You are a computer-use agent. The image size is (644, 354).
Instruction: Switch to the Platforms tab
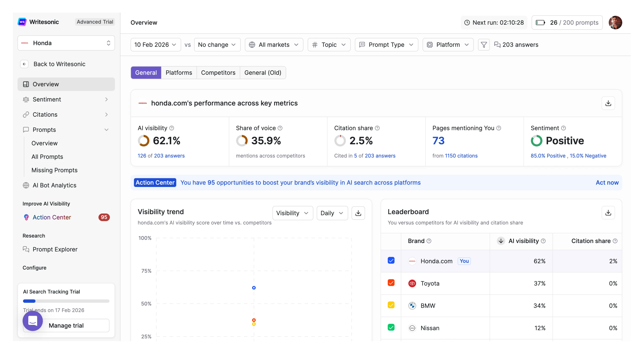(x=179, y=72)
